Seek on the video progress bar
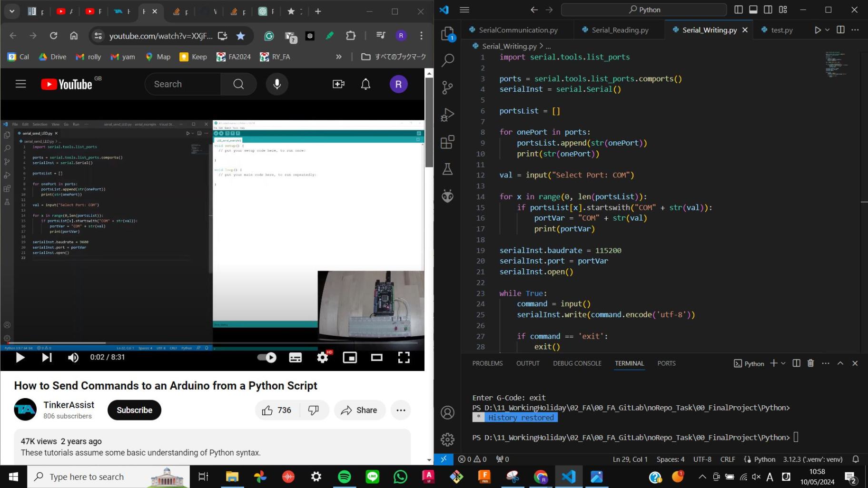Viewport: 868px width, 488px height. pos(212,343)
